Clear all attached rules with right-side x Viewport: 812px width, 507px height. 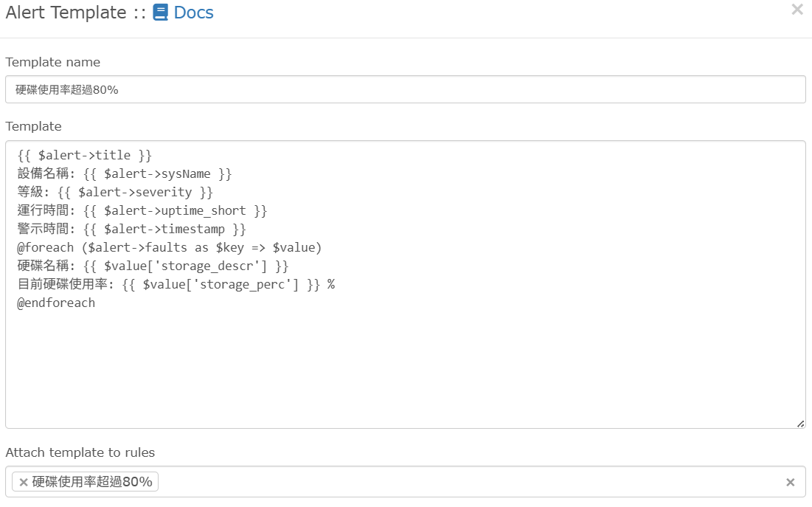790,483
